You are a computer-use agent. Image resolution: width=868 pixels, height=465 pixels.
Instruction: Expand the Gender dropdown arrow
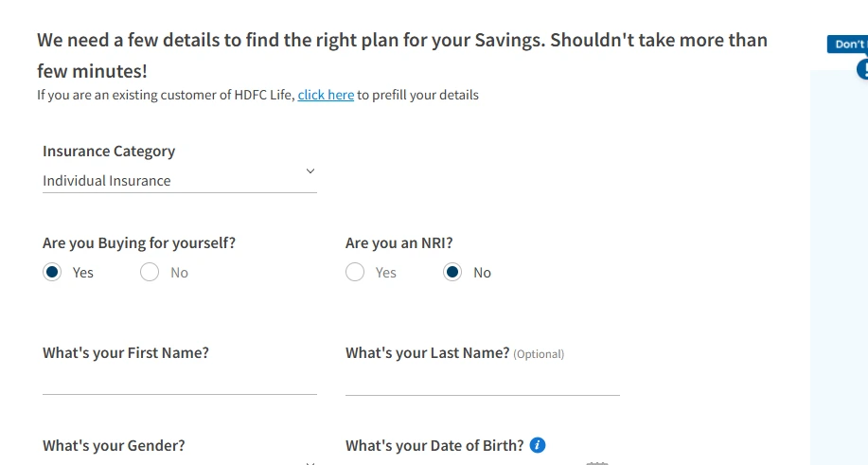[310, 462]
